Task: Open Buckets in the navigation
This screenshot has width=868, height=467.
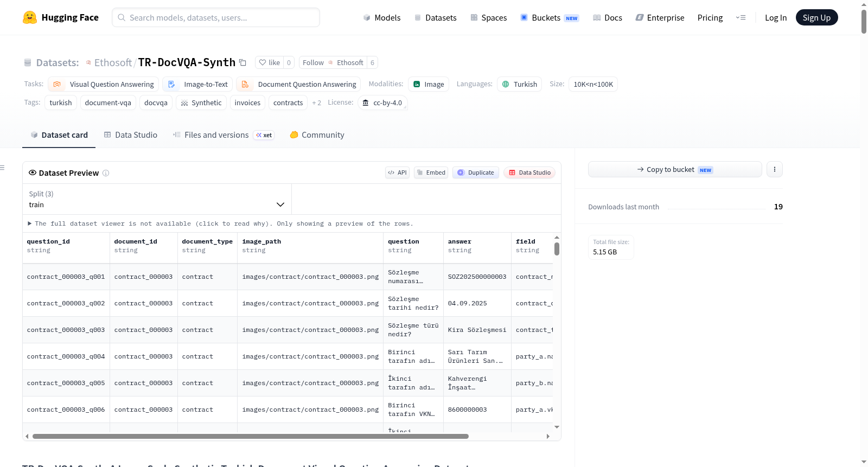Action: (550, 17)
